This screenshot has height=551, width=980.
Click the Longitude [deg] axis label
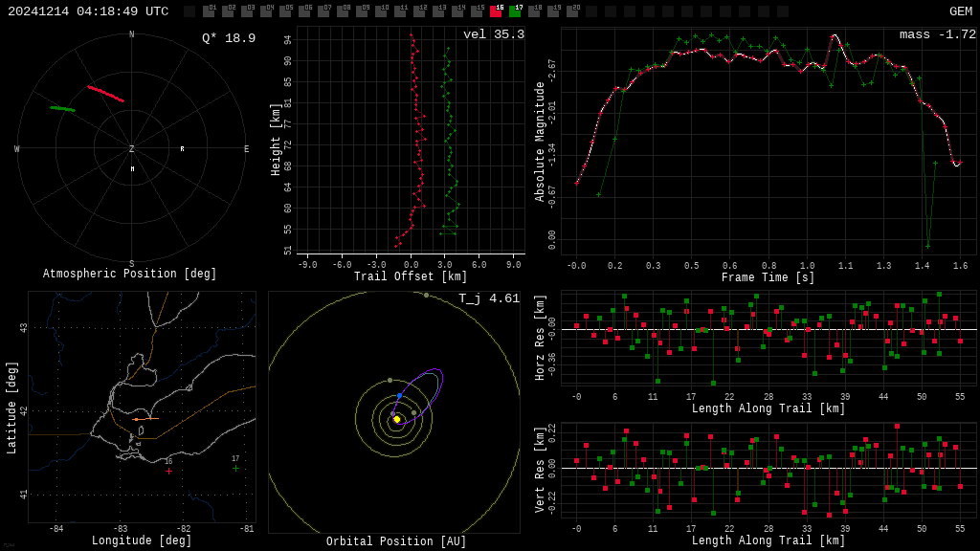(x=142, y=540)
